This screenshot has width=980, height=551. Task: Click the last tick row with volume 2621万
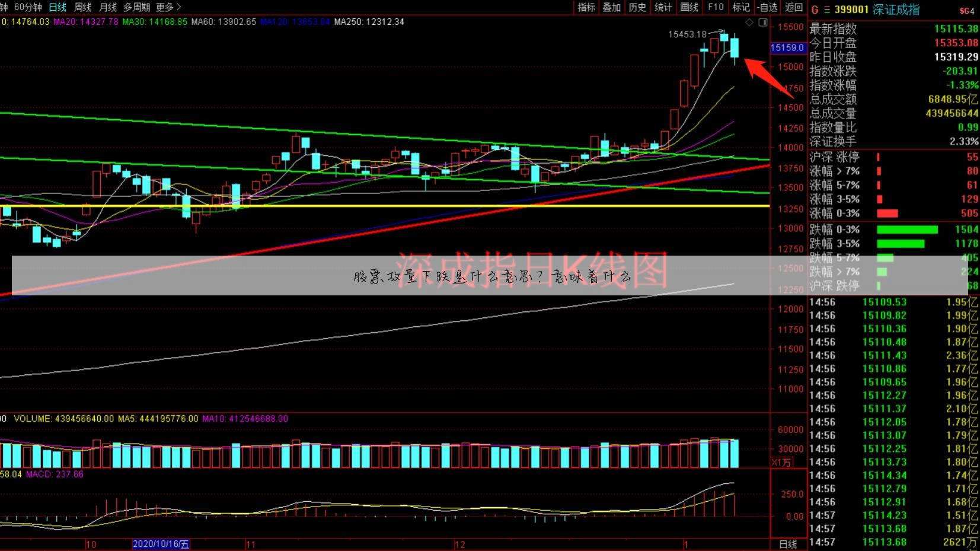[x=894, y=542]
